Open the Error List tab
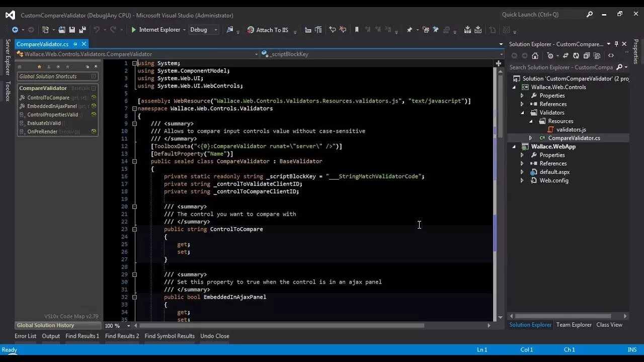Image resolution: width=644 pixels, height=362 pixels. pos(25,336)
